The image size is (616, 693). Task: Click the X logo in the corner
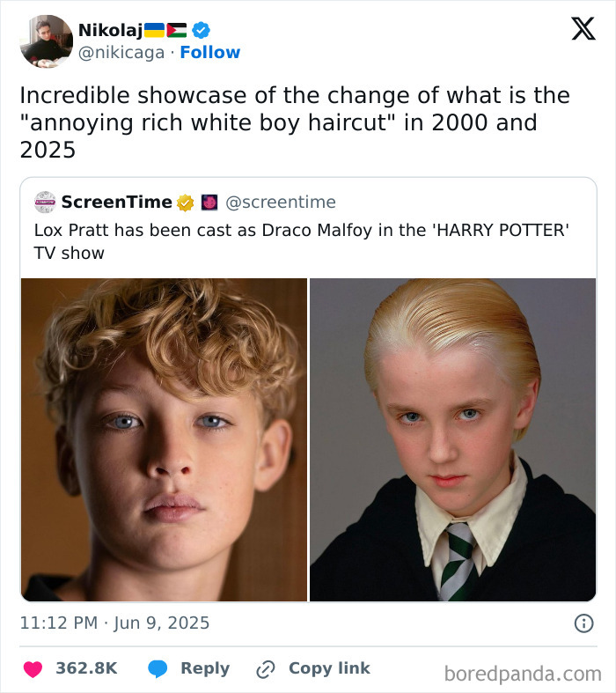(583, 29)
